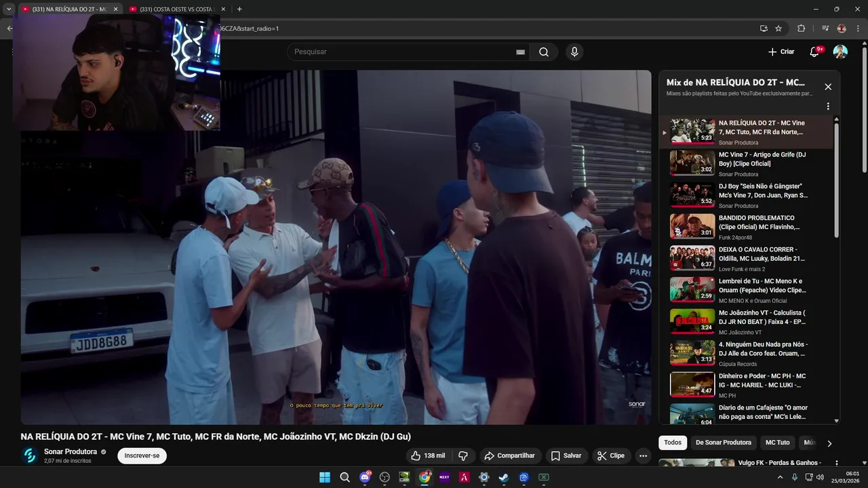868x488 pixels.
Task: Subscribe with Inscrever-se button
Action: (142, 455)
